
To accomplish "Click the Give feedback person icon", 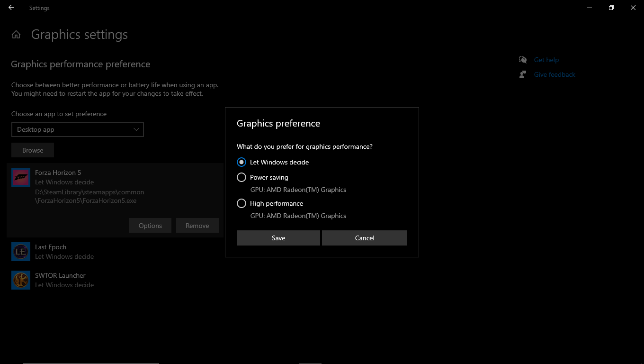I will [523, 74].
